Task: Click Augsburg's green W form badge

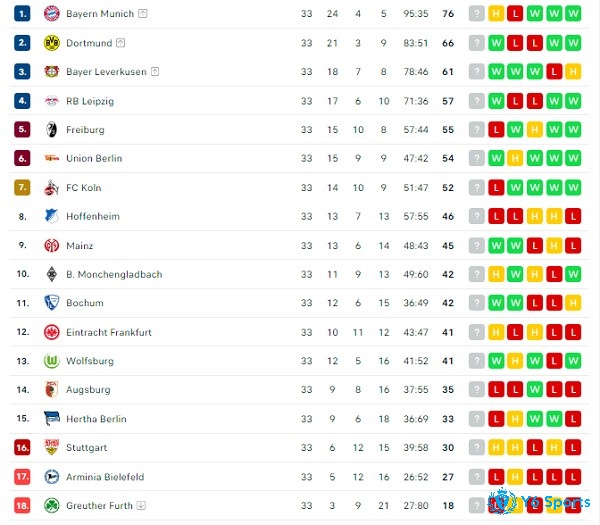Action: tap(535, 390)
